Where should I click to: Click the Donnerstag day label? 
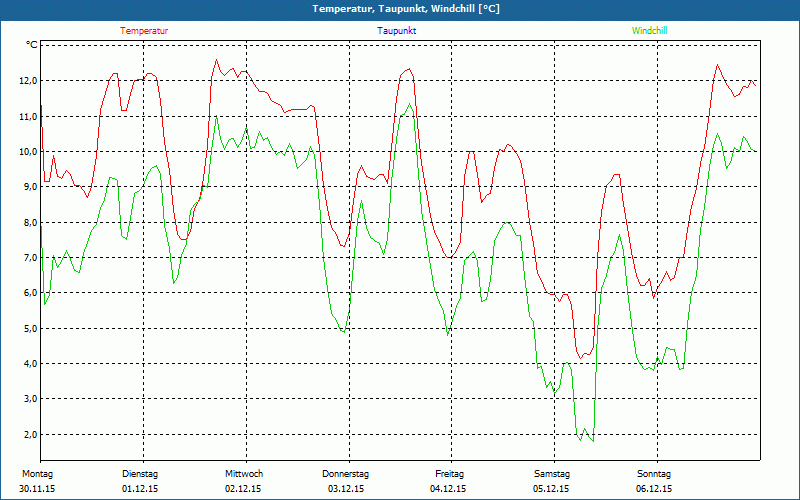pyautogui.click(x=345, y=474)
